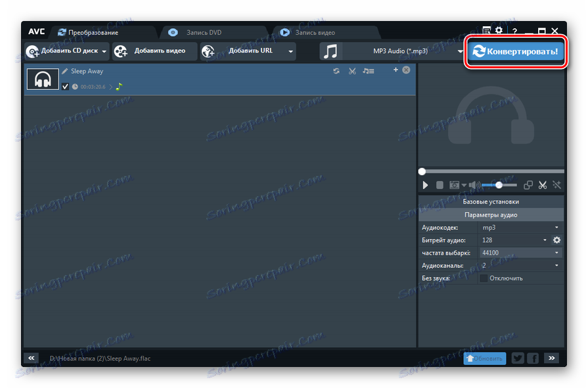Open help with the question mark icon
Viewport: 588px width, 388px height.
[515, 32]
